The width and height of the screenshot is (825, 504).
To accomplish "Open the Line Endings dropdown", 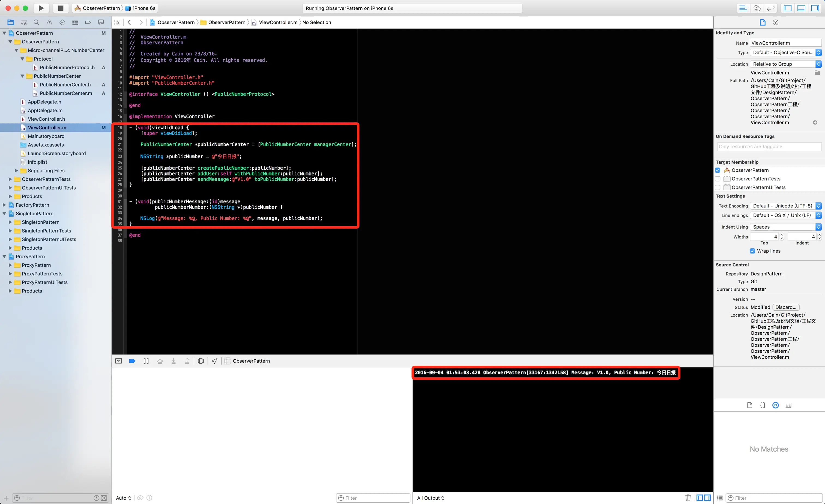I will 785,215.
